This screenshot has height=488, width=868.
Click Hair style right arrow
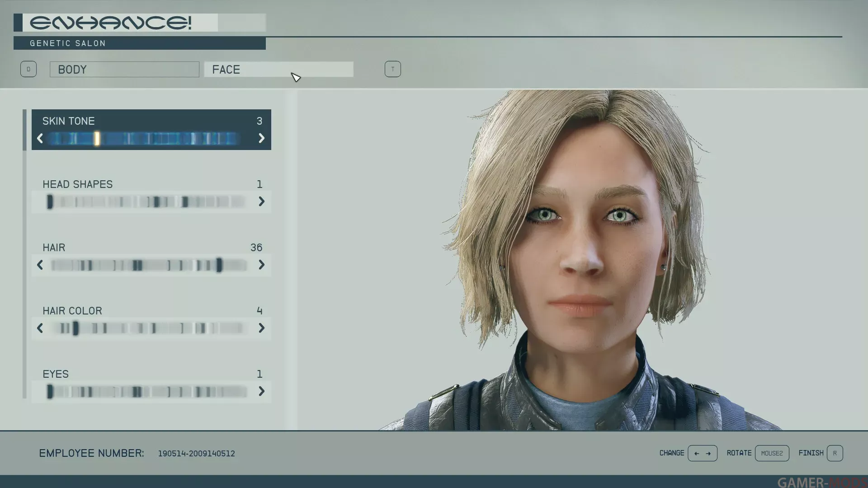(261, 265)
